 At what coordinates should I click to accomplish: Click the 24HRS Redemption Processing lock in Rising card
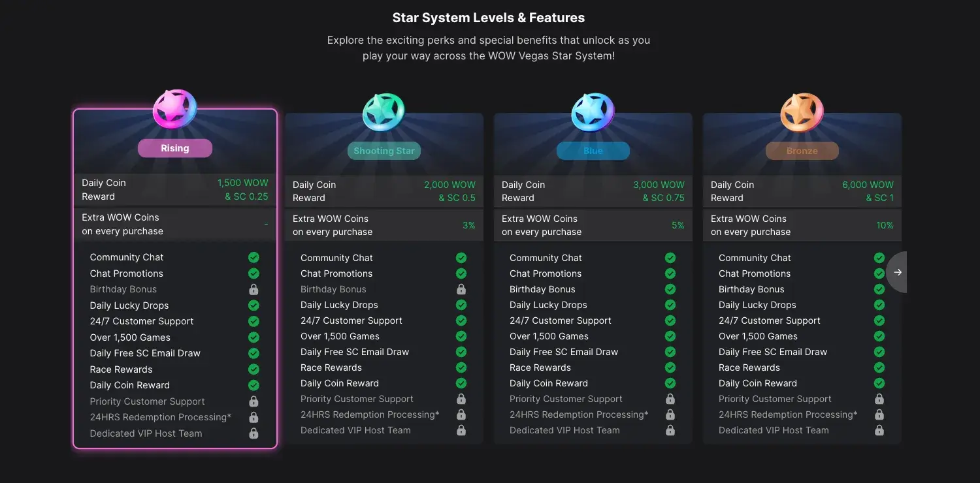[253, 417]
